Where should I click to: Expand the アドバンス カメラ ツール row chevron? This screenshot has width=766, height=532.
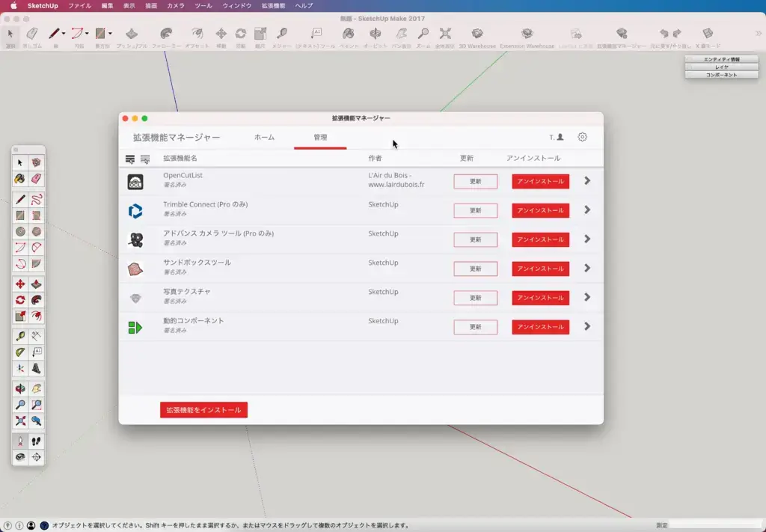[587, 239]
